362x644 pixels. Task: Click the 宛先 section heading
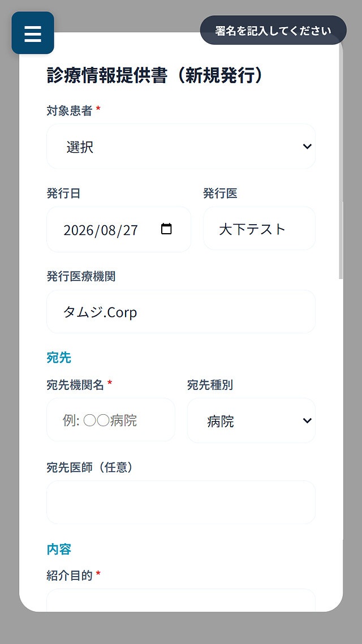59,358
